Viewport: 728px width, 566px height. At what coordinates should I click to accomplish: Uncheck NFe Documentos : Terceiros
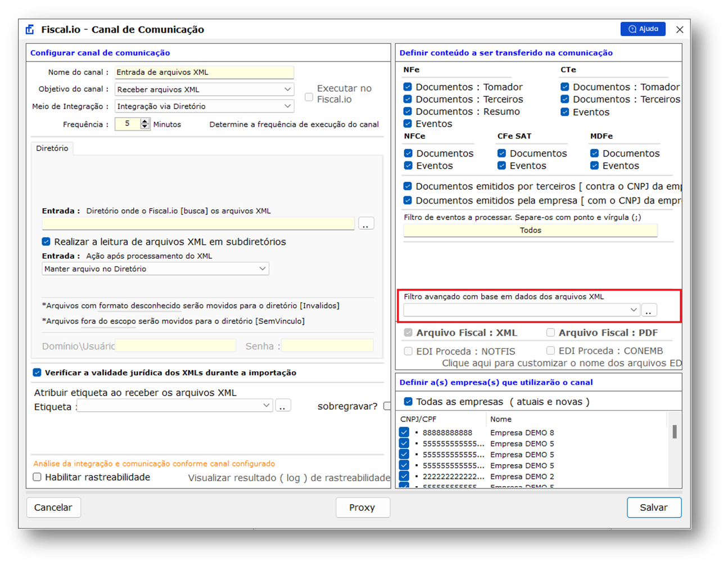(408, 99)
